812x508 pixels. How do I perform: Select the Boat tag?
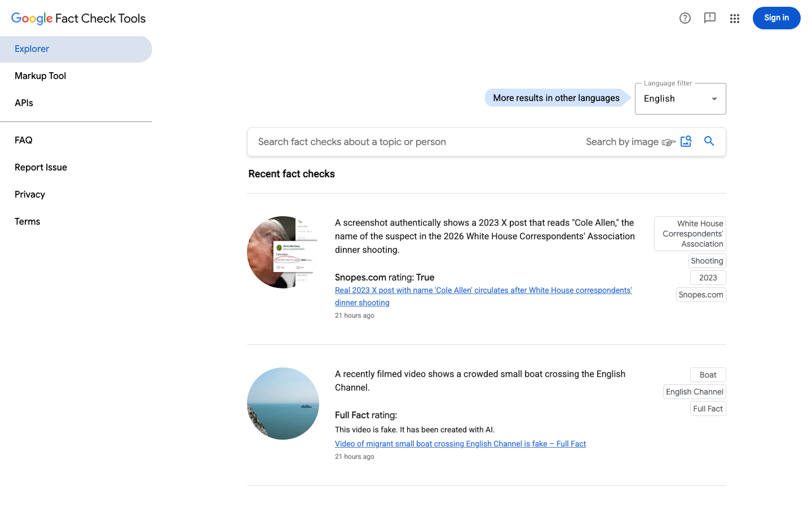(708, 375)
